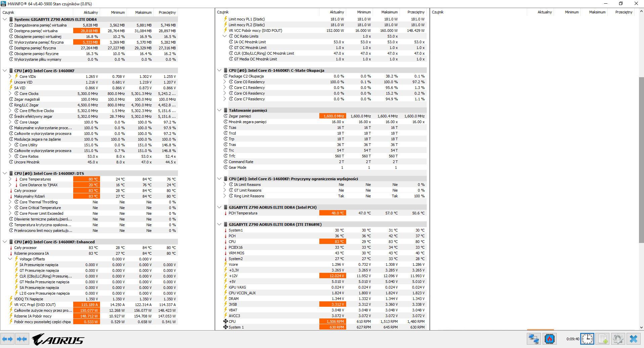This screenshot has height=348, width=644.
Task: Close sensors with the blue X icon
Action: (x=634, y=339)
